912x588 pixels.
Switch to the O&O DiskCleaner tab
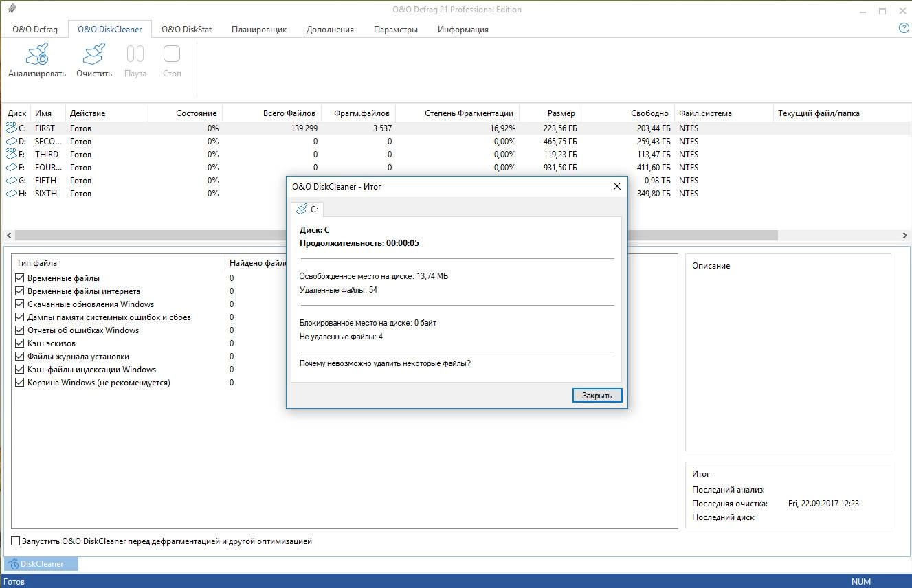[110, 30]
